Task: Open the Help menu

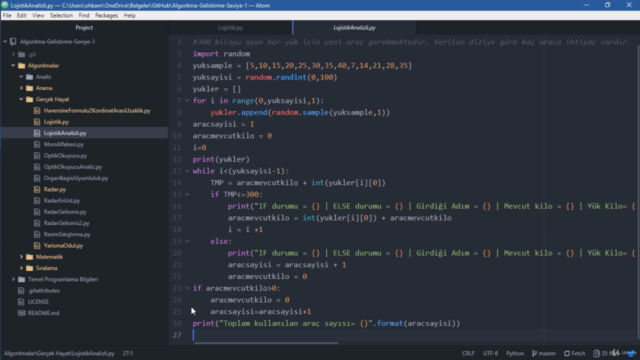Action: pos(129,16)
